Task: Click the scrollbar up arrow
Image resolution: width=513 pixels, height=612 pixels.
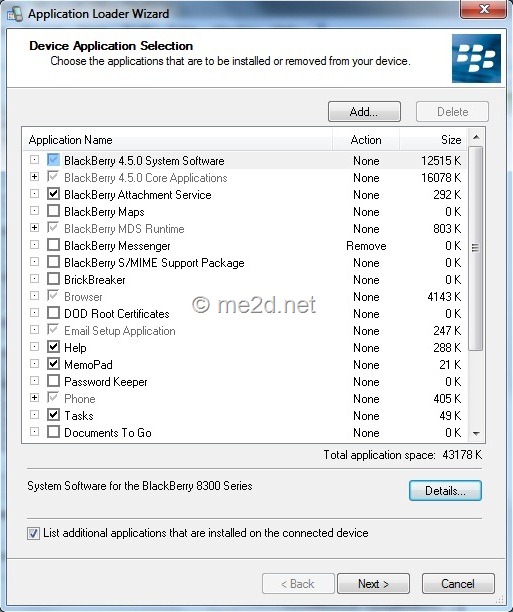Action: pos(476,137)
